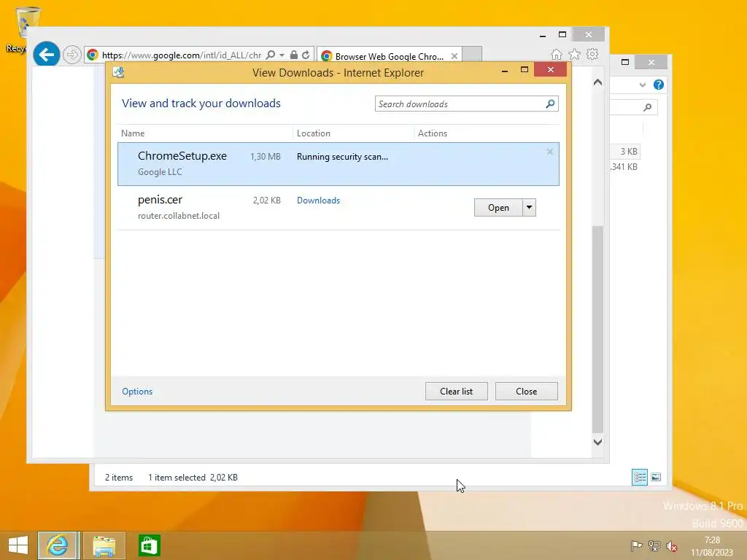This screenshot has height=560, width=747.
Task: Expand the address bar autocomplete dropdown arrow
Action: click(x=282, y=55)
